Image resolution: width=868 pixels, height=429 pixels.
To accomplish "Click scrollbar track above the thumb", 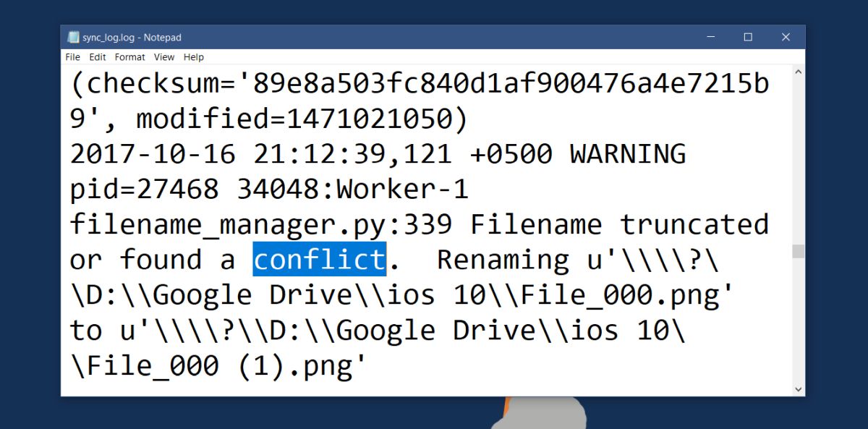I will (799, 161).
